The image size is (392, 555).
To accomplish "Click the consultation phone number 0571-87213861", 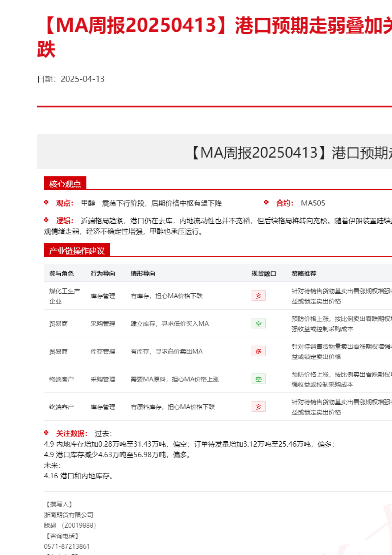I will (x=67, y=546).
